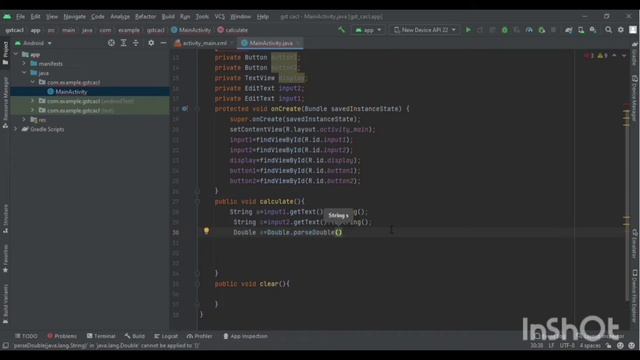Toggle the Project side panel tab

[5, 53]
